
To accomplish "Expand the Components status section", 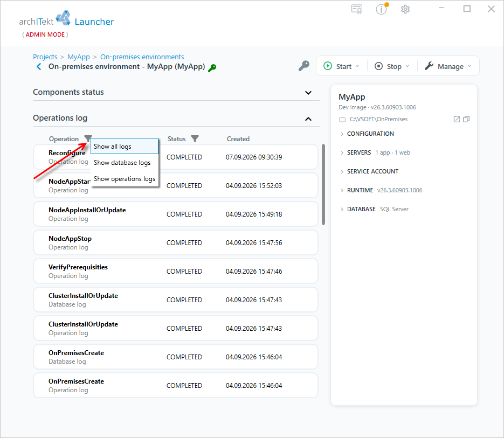I will (x=308, y=93).
